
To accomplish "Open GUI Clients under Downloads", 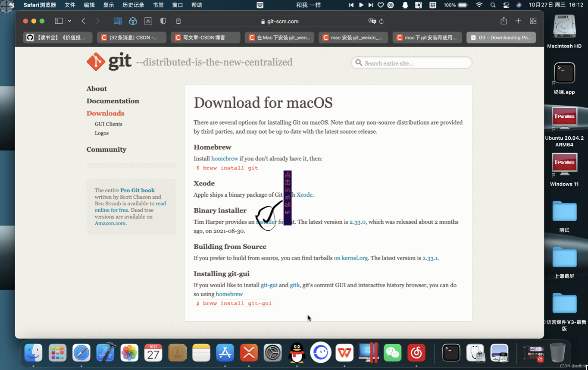I will point(109,124).
